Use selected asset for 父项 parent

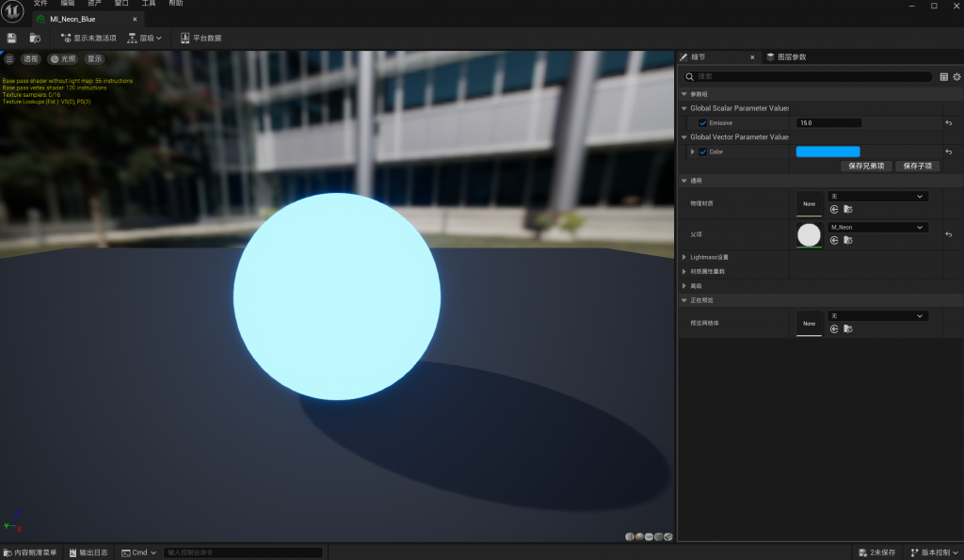834,240
